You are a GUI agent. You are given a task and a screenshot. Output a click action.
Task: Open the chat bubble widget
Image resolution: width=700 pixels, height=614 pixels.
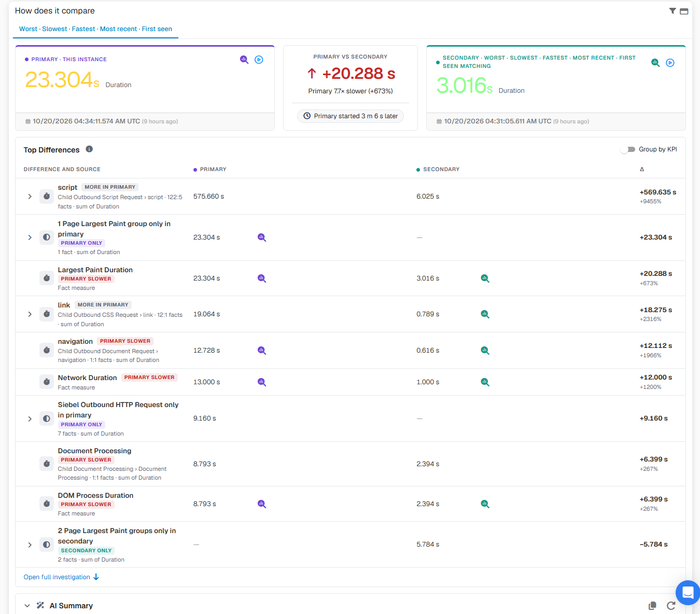(688, 593)
